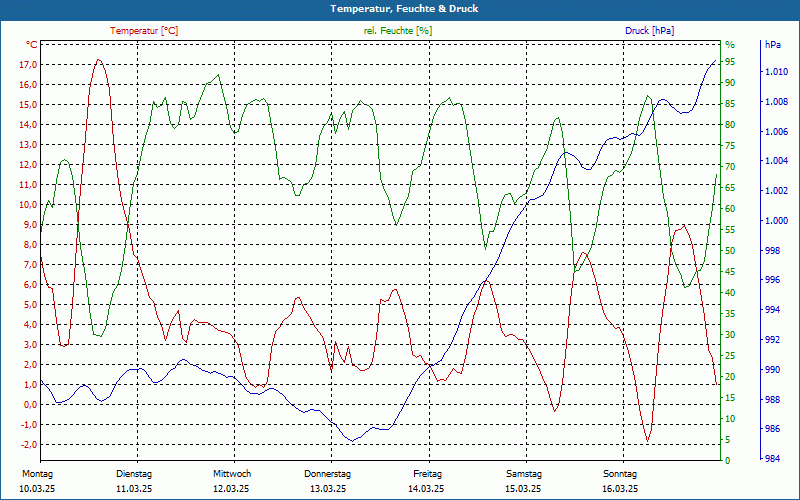800x500 pixels.
Task: Click the Dienstag day label
Action: (x=134, y=474)
